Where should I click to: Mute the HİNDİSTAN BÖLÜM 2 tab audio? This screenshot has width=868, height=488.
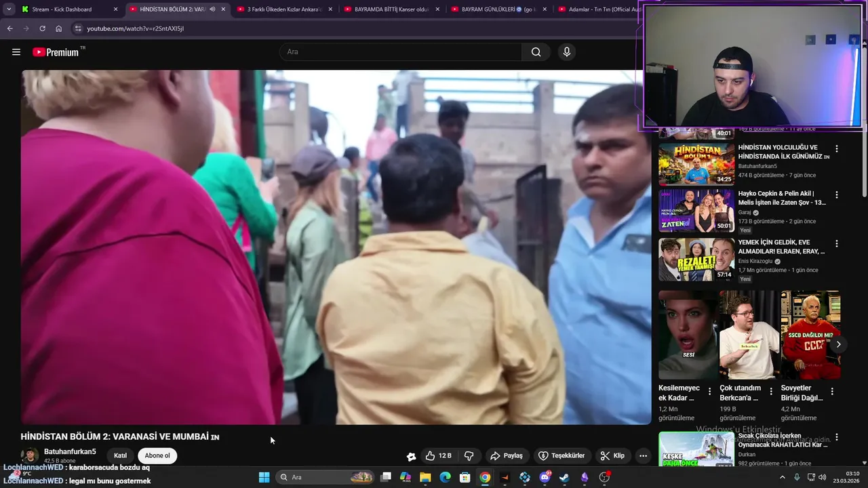click(213, 9)
